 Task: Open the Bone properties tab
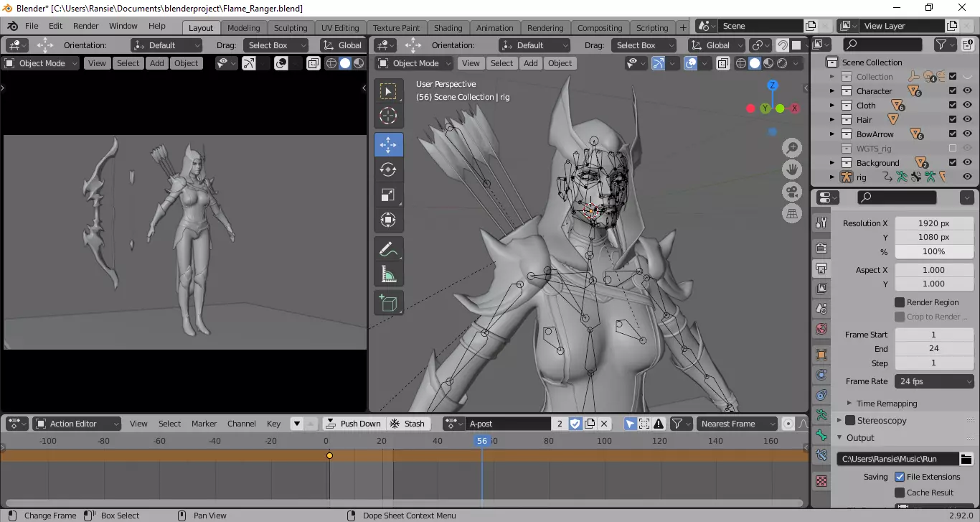tap(821, 435)
